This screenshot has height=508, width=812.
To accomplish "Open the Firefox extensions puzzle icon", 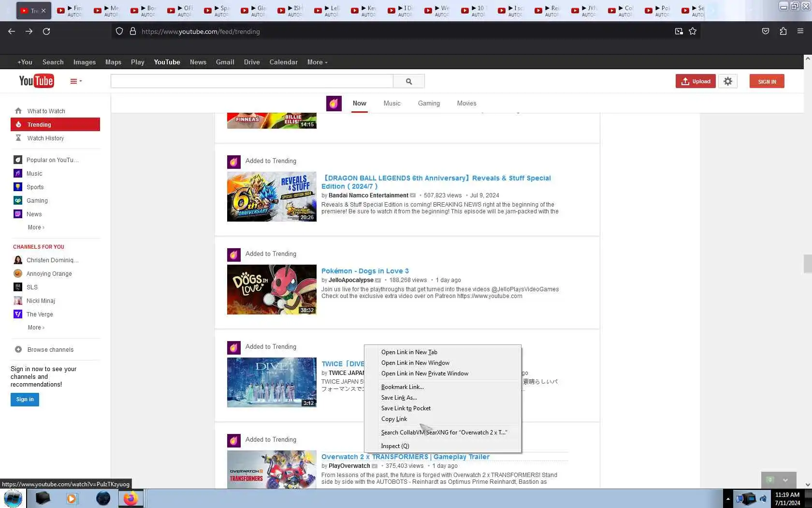I will point(783,31).
